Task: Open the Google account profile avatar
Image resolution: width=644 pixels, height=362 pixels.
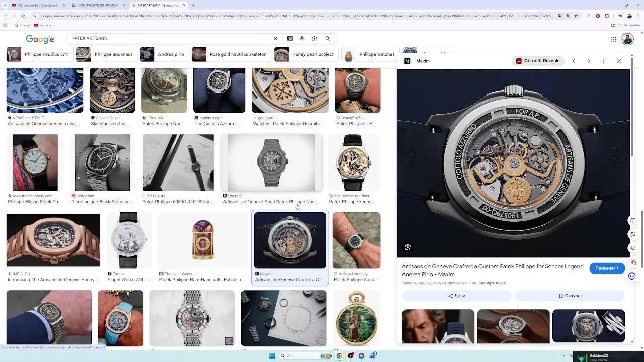Action: tap(627, 39)
